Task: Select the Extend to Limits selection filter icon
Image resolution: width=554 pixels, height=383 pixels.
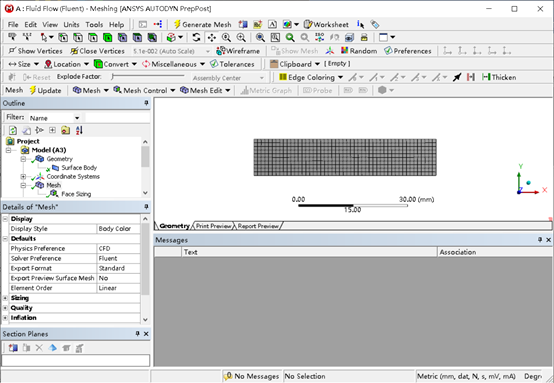Action: tap(171, 37)
